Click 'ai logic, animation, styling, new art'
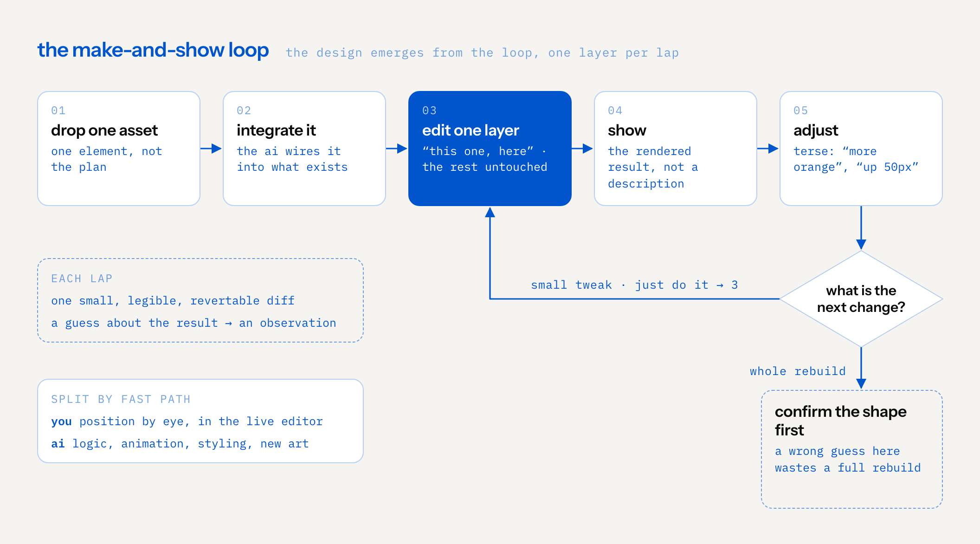 [x=180, y=444]
